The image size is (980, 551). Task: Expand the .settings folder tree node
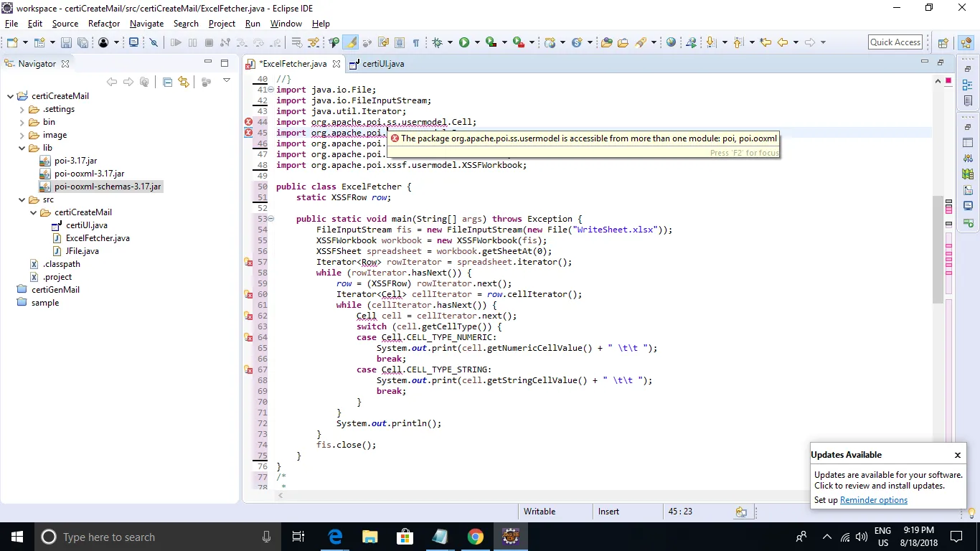pyautogui.click(x=22, y=109)
